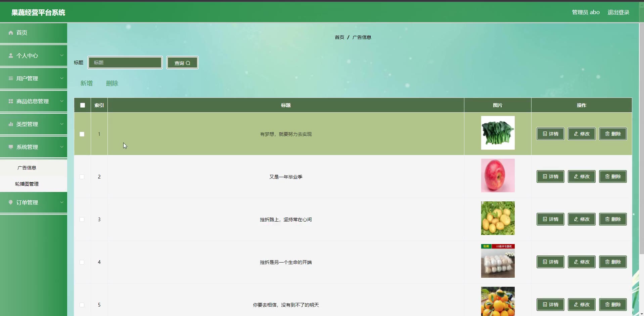
Task: Expand the 个人中心 chevron
Action: 62,55
